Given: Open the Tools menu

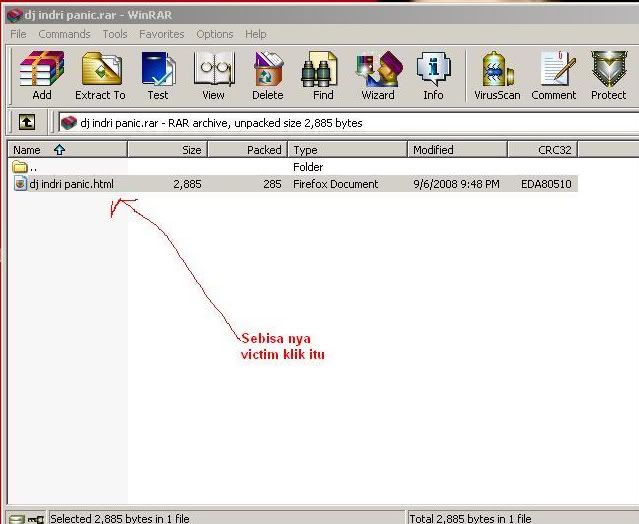Looking at the screenshot, I should 115,34.
